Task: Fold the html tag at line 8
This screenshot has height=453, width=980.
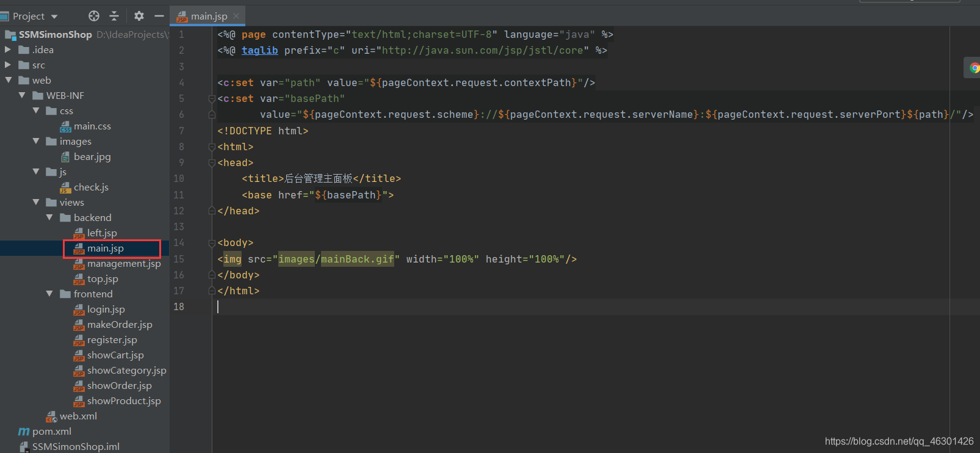Action: pos(212,147)
